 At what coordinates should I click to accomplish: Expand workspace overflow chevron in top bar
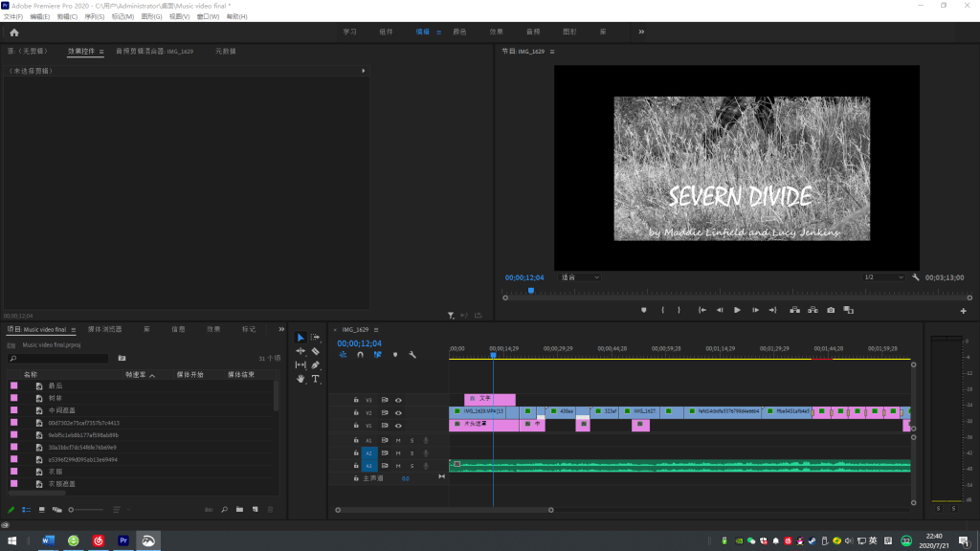pyautogui.click(x=641, y=32)
